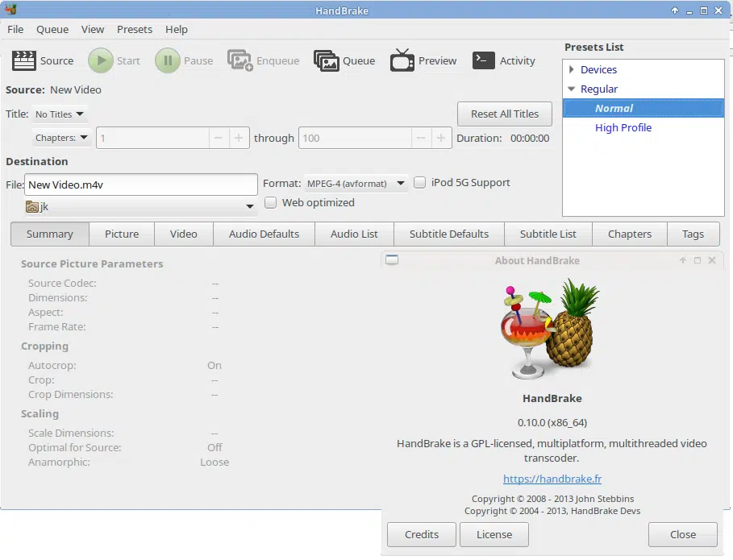Open the handbrake.fr website link
Screen dimensions: 733x560
click(x=552, y=479)
